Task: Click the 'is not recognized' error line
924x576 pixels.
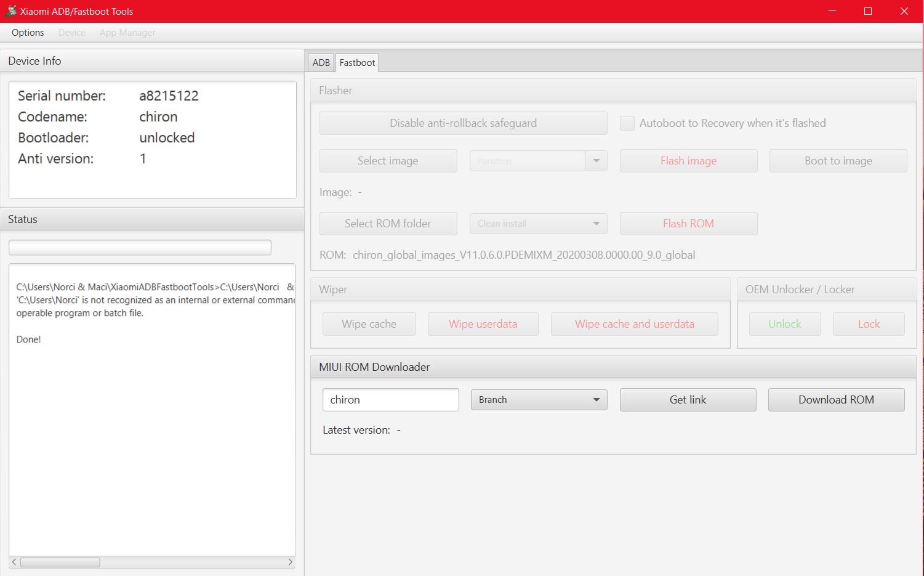Action: point(156,300)
